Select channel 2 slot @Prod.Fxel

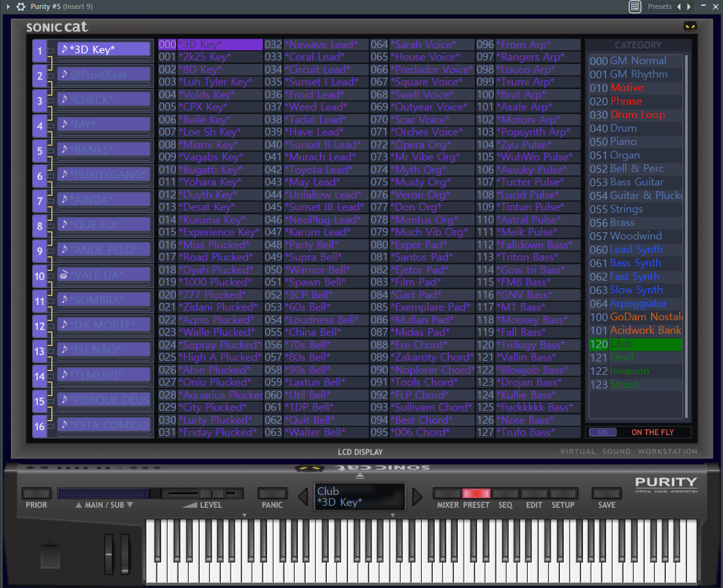[x=104, y=74]
